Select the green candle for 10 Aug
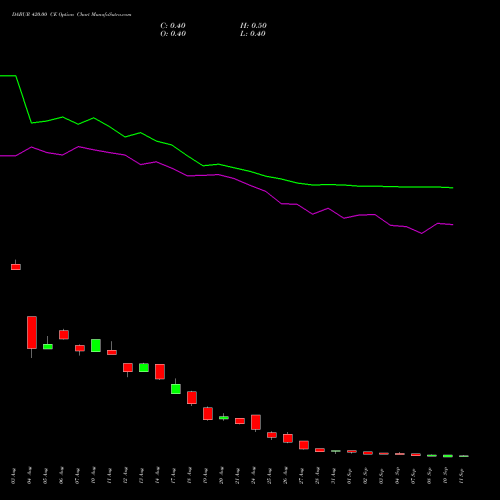 tap(96, 345)
